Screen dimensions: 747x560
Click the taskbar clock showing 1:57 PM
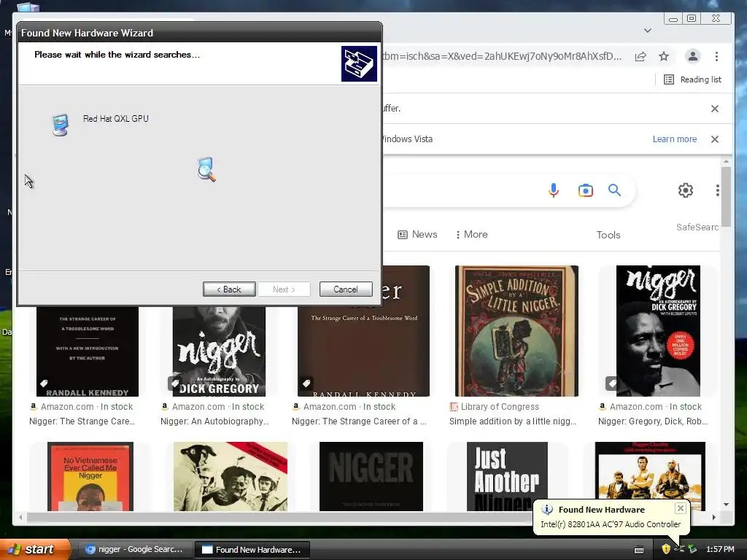[720, 550]
